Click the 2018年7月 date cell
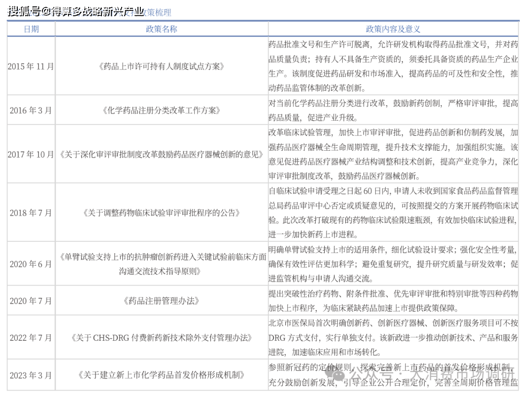Viewport: 532px width, 395px height. [31, 213]
